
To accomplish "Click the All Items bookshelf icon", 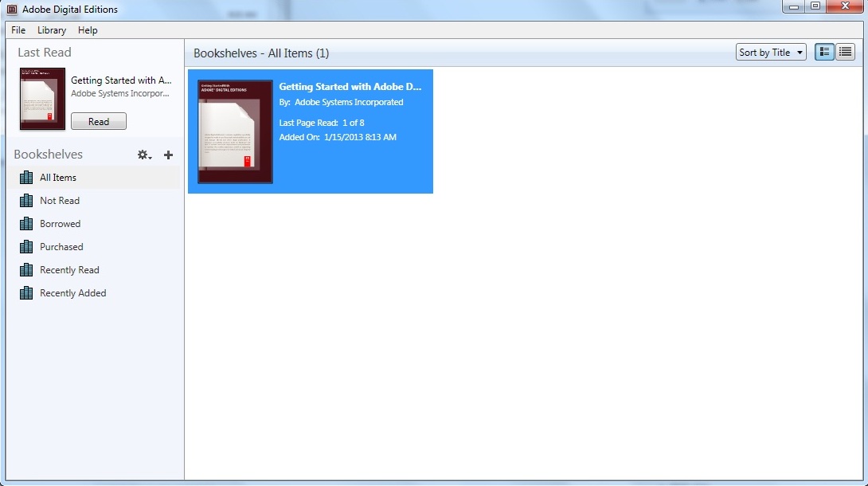I will pos(26,177).
